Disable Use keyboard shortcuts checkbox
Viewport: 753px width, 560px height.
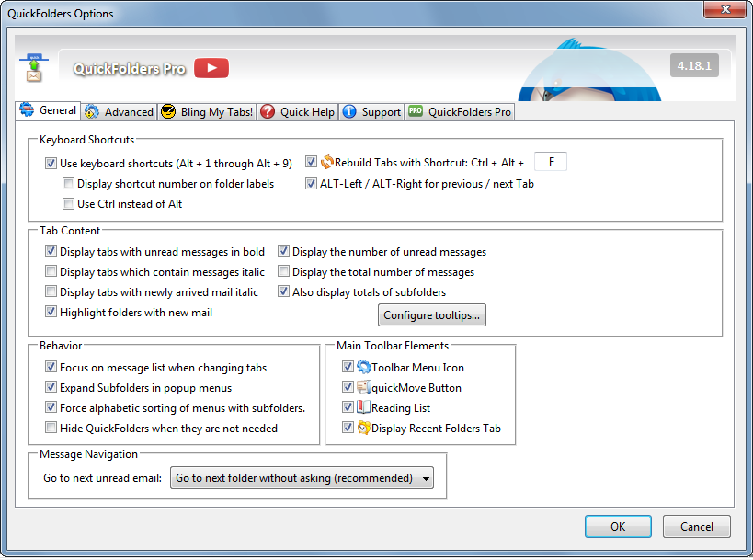[x=51, y=164]
